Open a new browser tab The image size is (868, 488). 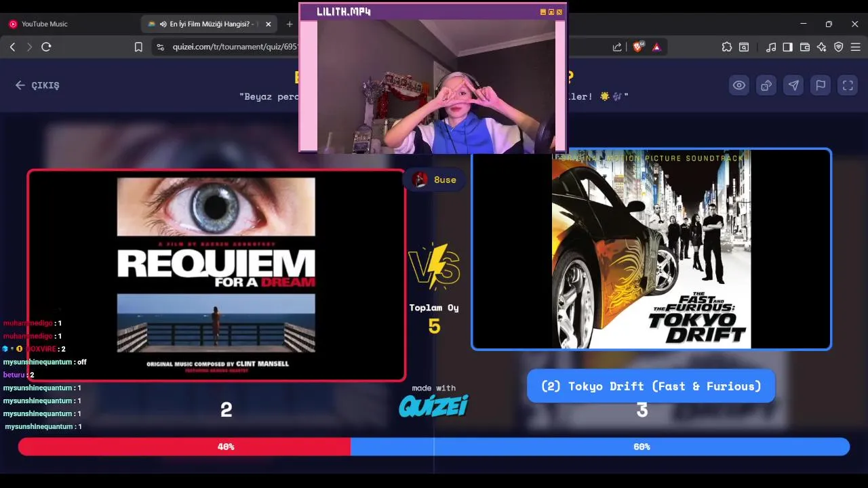290,24
